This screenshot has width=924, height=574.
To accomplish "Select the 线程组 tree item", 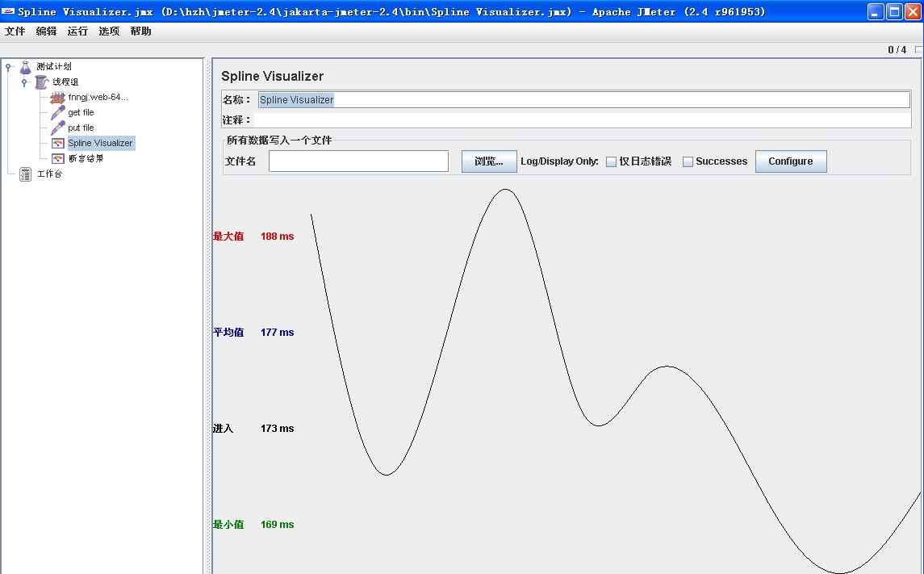I will pyautogui.click(x=65, y=82).
